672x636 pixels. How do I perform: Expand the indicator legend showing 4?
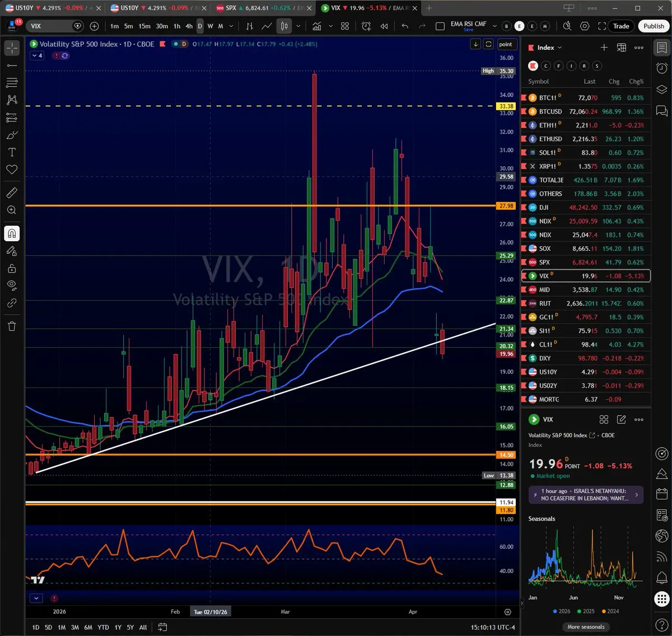pyautogui.click(x=37, y=56)
